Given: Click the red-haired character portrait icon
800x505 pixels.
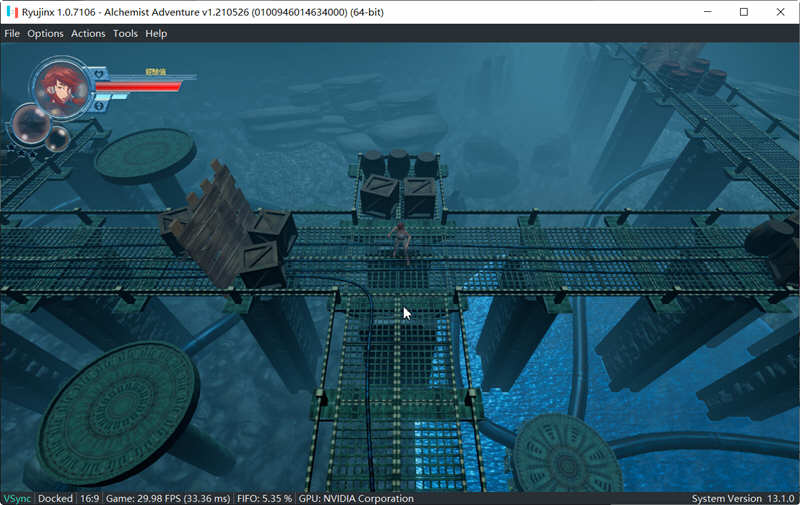Looking at the screenshot, I should (x=62, y=87).
